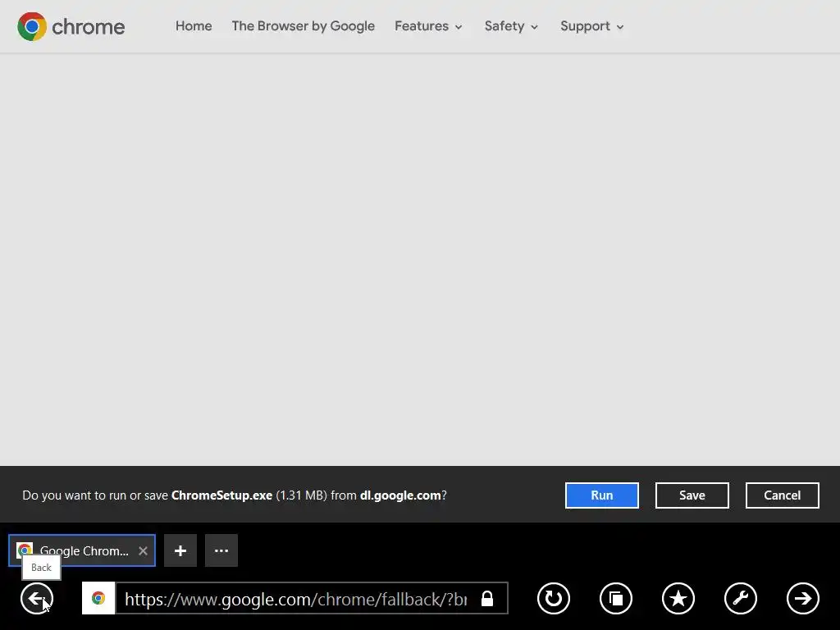Screen dimensions: 840x630
Task: Expand the Support dropdown menu
Action: pyautogui.click(x=592, y=26)
